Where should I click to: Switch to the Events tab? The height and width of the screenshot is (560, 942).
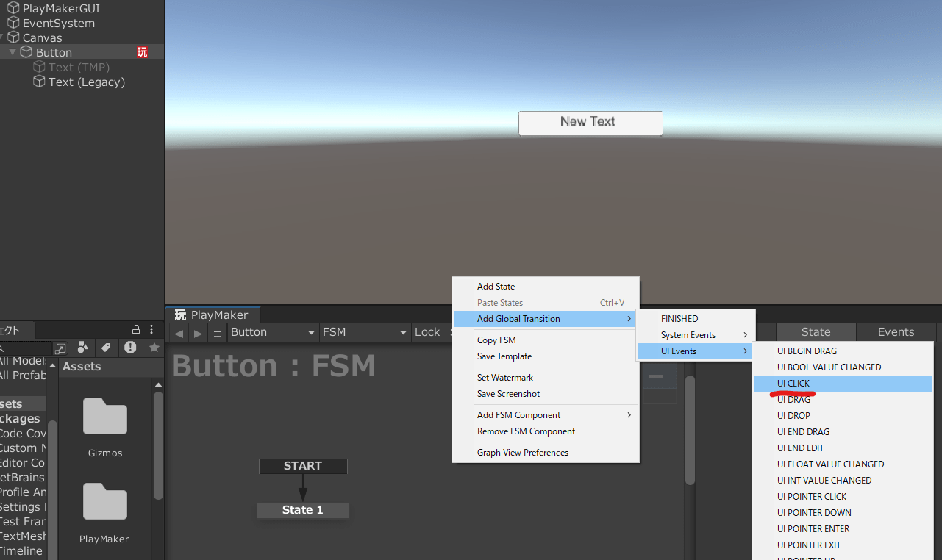click(896, 332)
